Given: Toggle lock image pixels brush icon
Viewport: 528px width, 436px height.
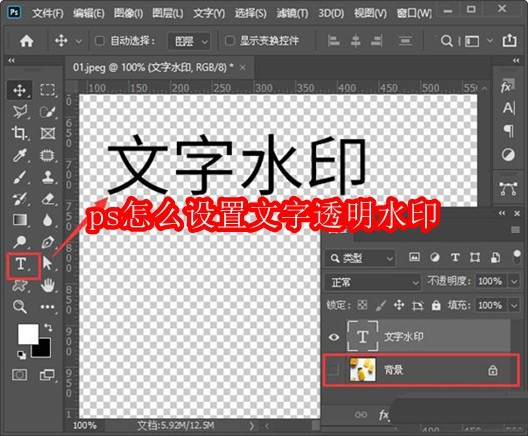Looking at the screenshot, I should click(381, 305).
